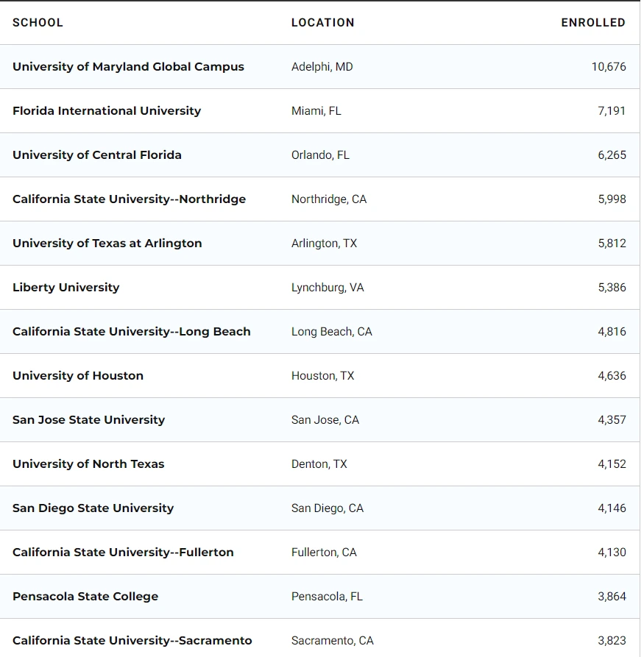The width and height of the screenshot is (644, 657).
Task: Open San Diego State University page
Action: 93,508
